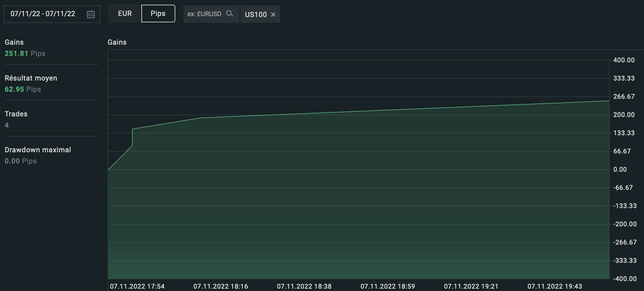
Task: Click the Résultat moyen value 62.95 Pips
Action: (x=23, y=89)
